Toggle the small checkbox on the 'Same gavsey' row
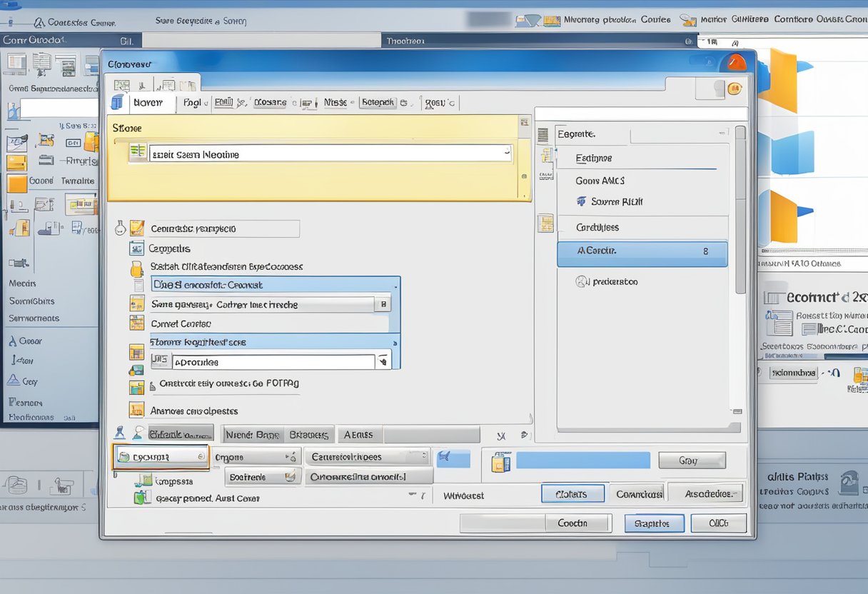This screenshot has width=868, height=594. [383, 304]
